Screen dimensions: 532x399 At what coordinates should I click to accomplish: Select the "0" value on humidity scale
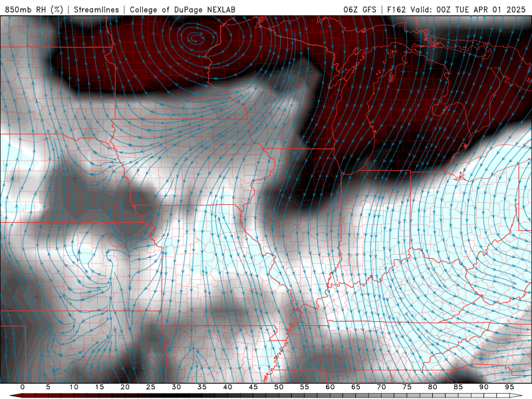click(x=23, y=387)
